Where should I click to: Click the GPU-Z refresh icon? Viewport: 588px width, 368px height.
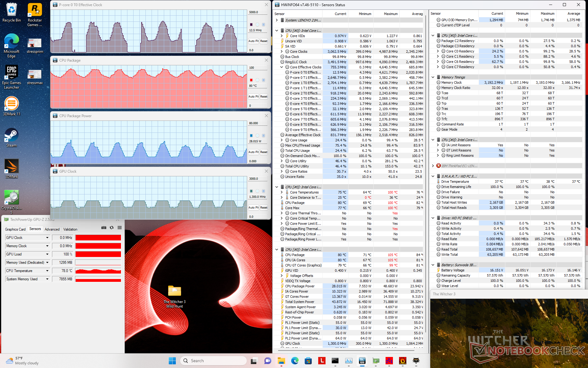(112, 228)
